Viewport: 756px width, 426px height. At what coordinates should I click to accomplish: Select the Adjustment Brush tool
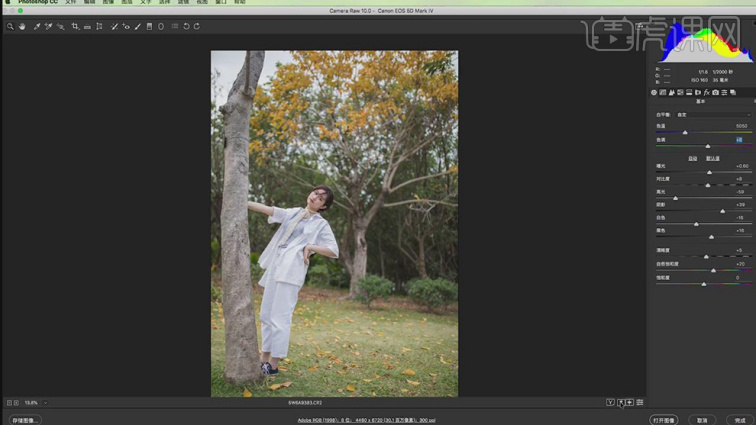138,27
